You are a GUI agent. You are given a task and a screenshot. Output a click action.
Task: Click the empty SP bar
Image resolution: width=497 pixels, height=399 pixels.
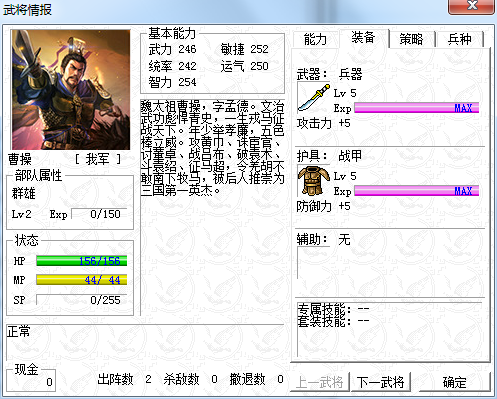82,300
